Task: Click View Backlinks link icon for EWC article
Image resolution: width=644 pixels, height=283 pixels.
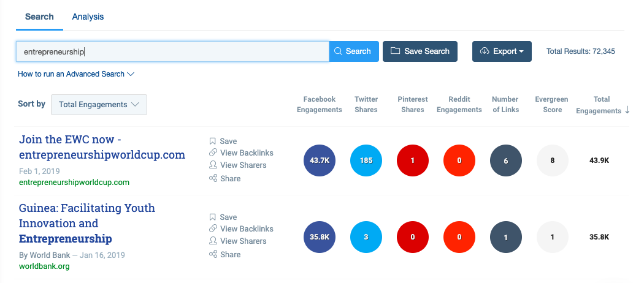Action: pos(213,153)
